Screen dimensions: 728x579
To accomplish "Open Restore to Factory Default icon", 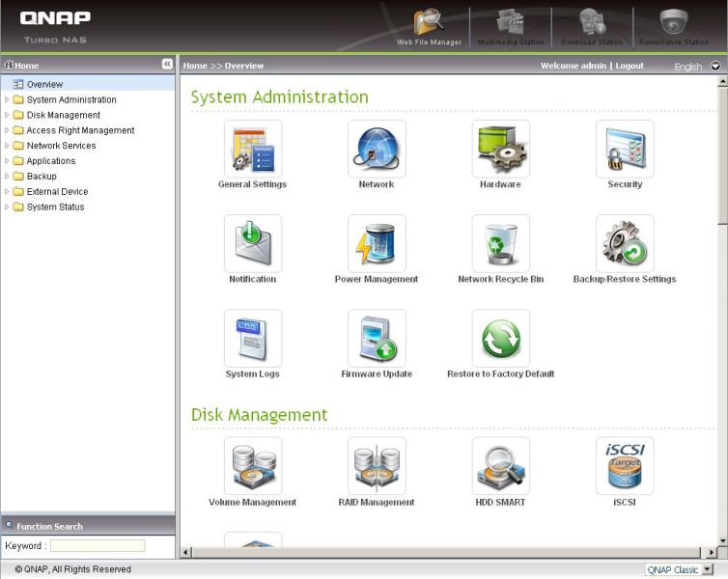I will [500, 338].
